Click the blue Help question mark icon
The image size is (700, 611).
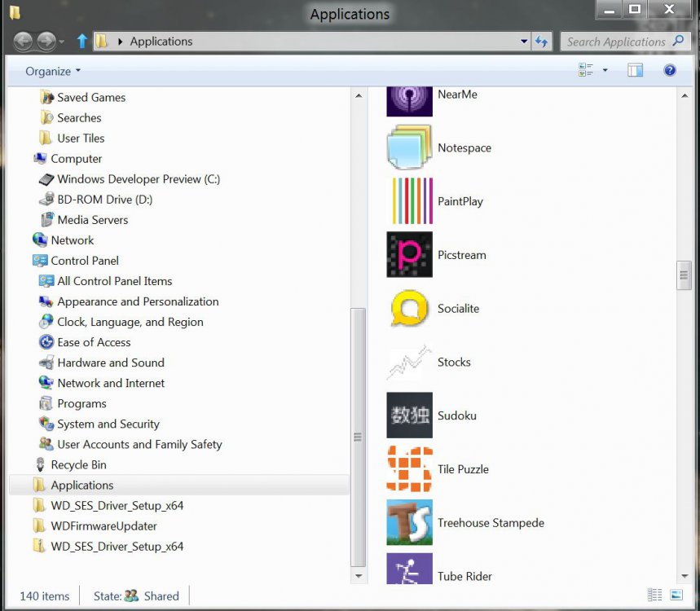pyautogui.click(x=670, y=71)
